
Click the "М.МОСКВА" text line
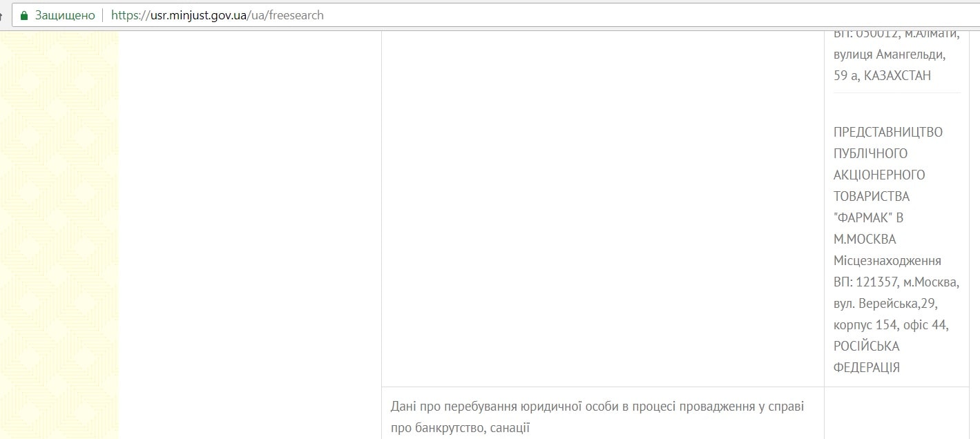[865, 239]
